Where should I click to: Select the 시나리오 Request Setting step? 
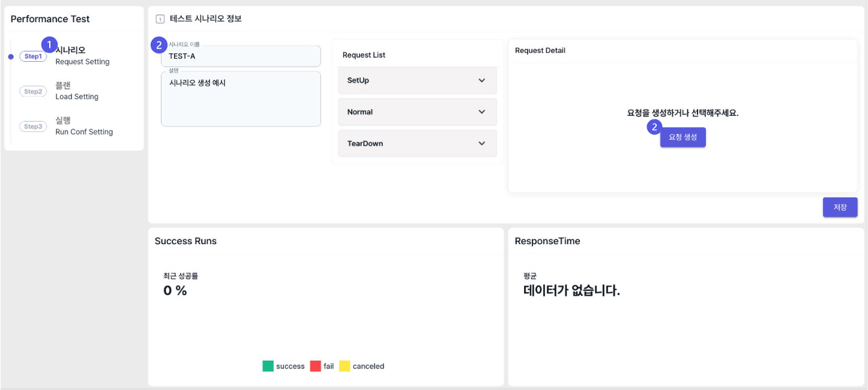(x=82, y=56)
